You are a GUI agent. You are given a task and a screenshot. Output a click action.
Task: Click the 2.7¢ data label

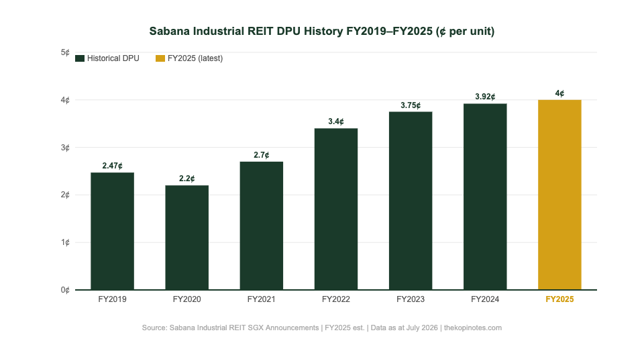coord(261,155)
